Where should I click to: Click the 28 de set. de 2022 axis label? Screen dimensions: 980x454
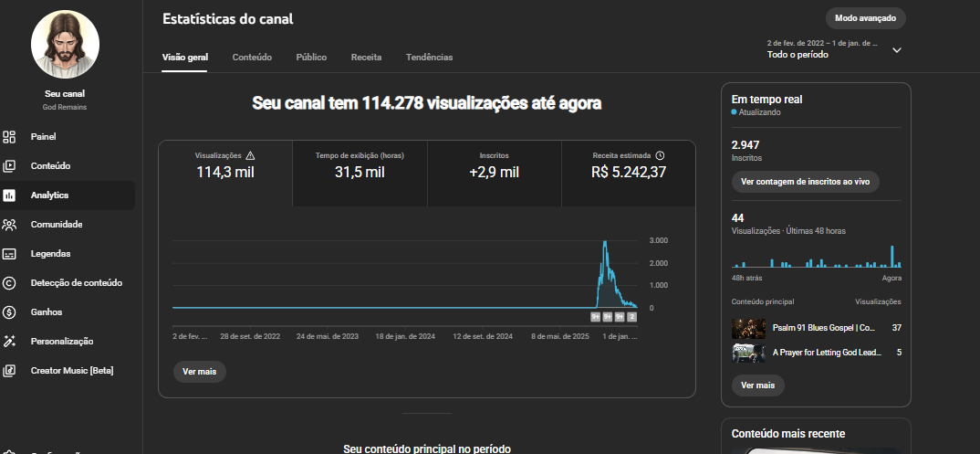250,336
